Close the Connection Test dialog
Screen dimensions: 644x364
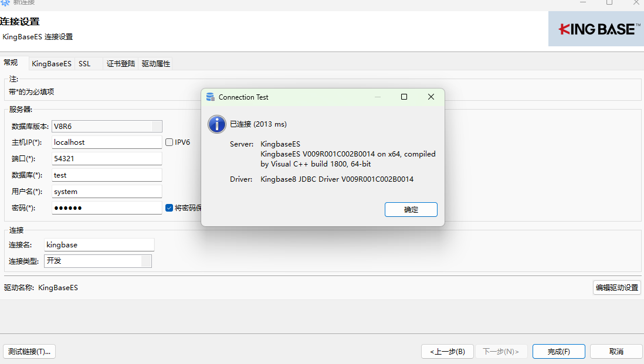tap(431, 97)
